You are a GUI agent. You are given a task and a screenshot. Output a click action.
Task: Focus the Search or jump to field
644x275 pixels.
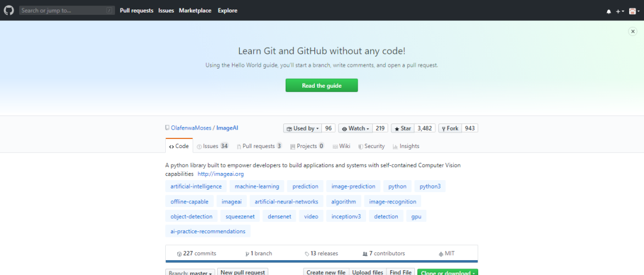[67, 11]
